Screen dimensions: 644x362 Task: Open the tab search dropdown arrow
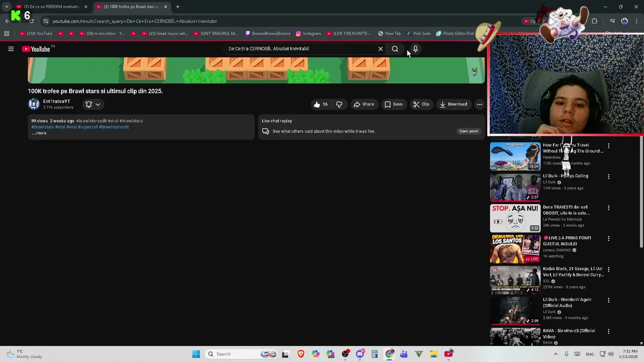pos(6,7)
